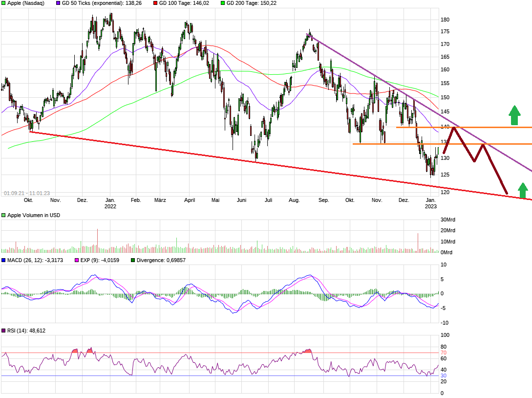This screenshot has width=532, height=398.
Task: Select the dark green Divergence legend square
Action: (x=132, y=260)
